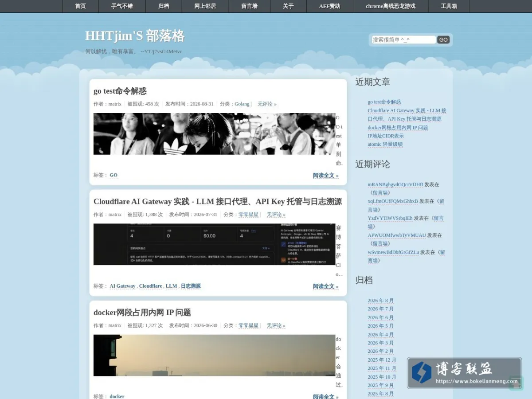Click the date 发布时间：2026-08-31

189,104
